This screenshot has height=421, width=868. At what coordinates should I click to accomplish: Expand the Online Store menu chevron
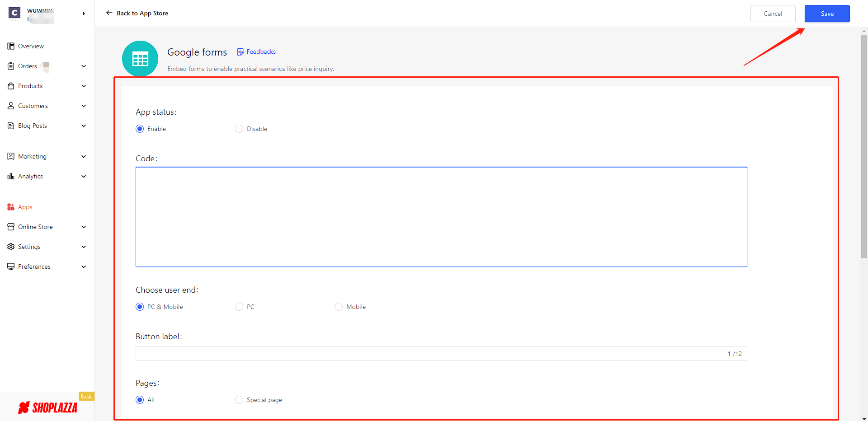click(x=84, y=227)
